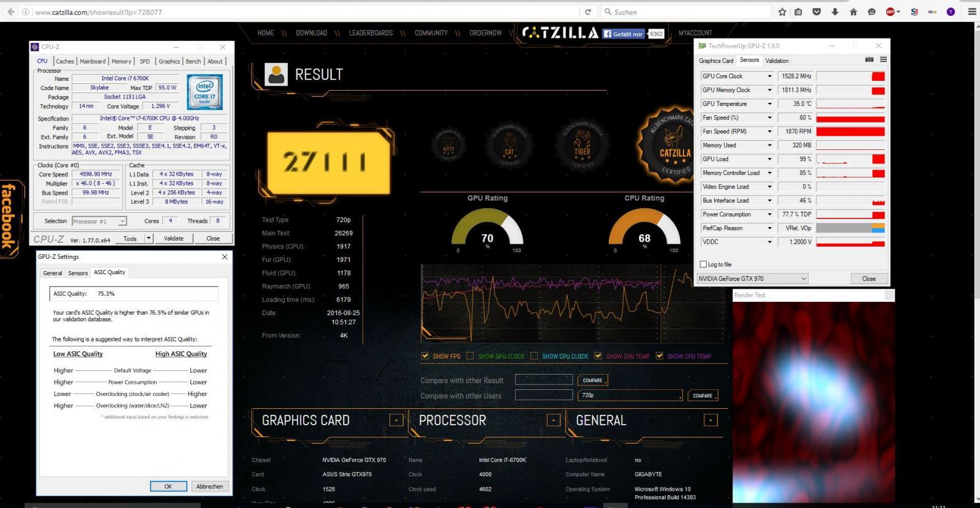Click the score 27111 on the yellow card
Image resolution: width=980 pixels, height=508 pixels.
[x=325, y=162]
